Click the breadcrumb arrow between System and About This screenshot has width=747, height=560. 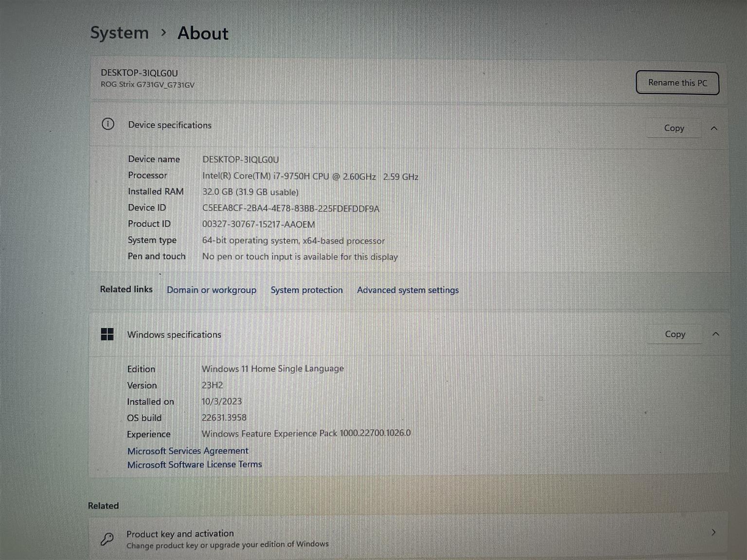163,33
